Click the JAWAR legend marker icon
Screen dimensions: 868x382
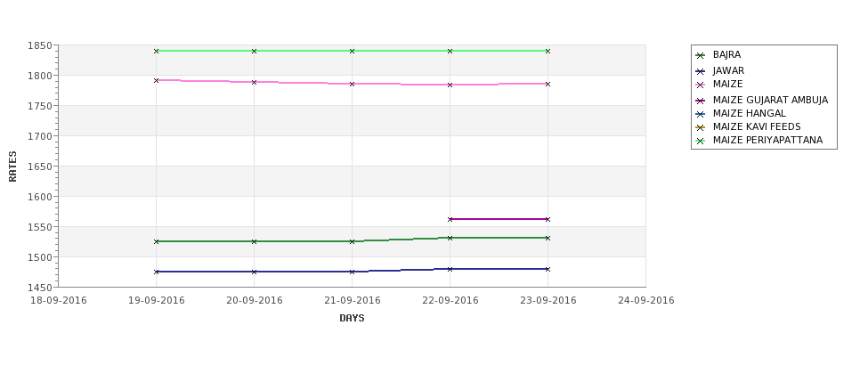click(x=701, y=71)
